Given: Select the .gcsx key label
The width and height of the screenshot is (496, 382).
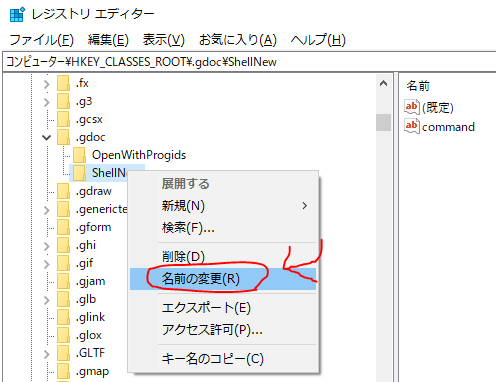Looking at the screenshot, I should click(x=89, y=120).
